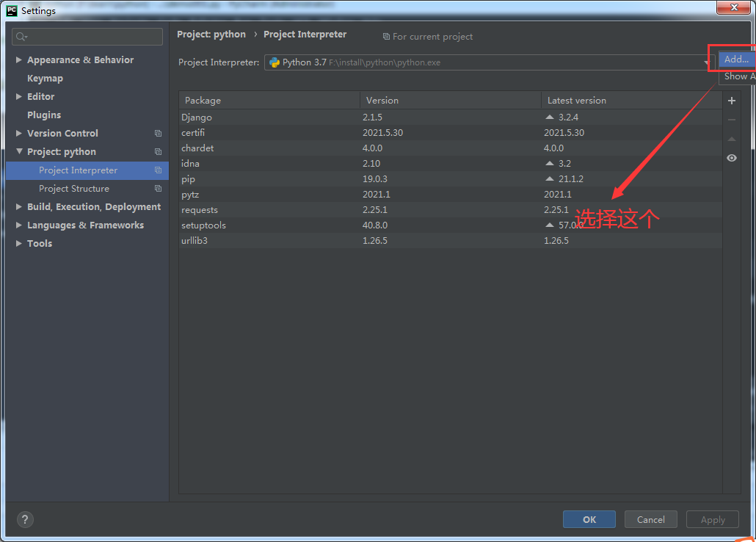Open Plugins settings
Image resolution: width=756 pixels, height=542 pixels.
point(44,115)
